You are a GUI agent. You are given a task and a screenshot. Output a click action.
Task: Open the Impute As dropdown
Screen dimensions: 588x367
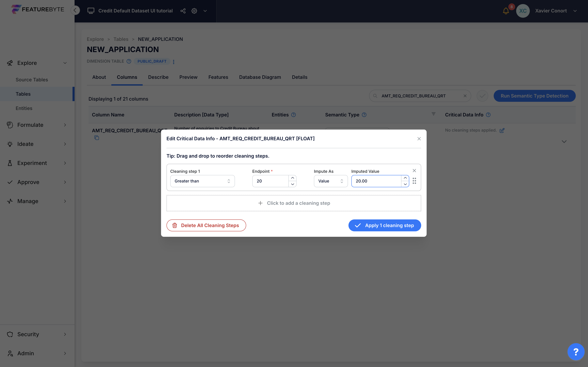[x=331, y=181]
